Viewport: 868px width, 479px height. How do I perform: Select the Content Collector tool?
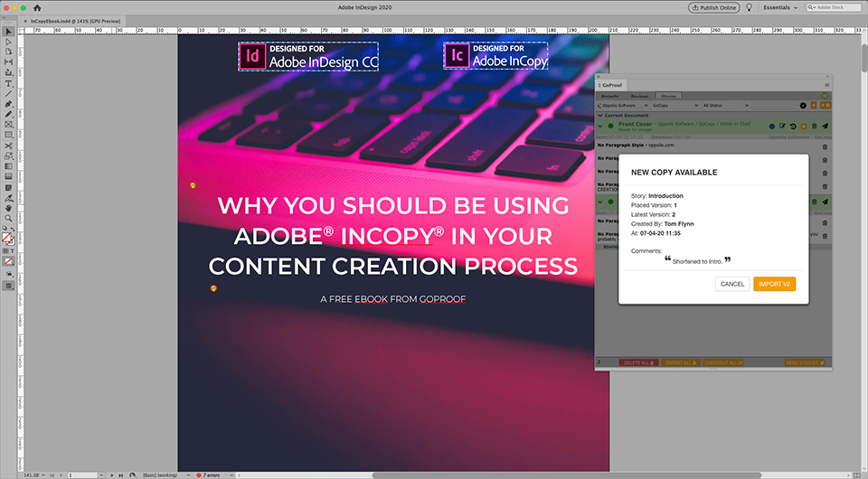tap(8, 72)
